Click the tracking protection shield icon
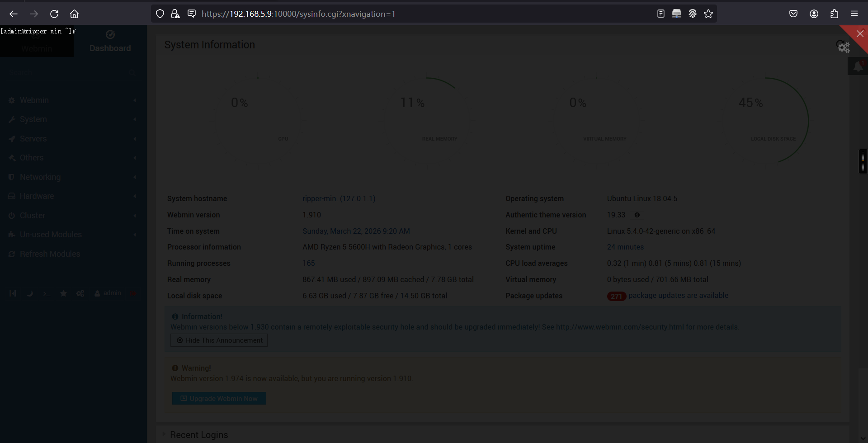The image size is (868, 443). (160, 14)
